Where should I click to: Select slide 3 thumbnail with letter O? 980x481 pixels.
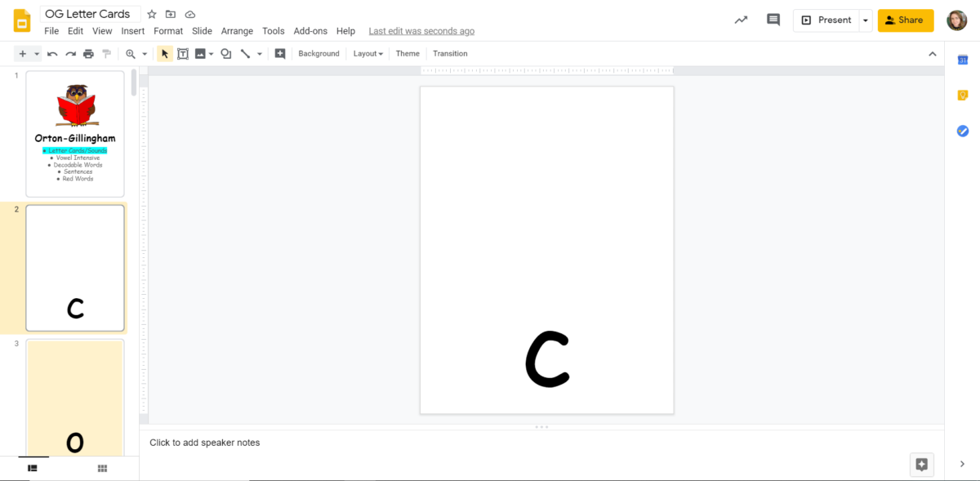pyautogui.click(x=75, y=398)
